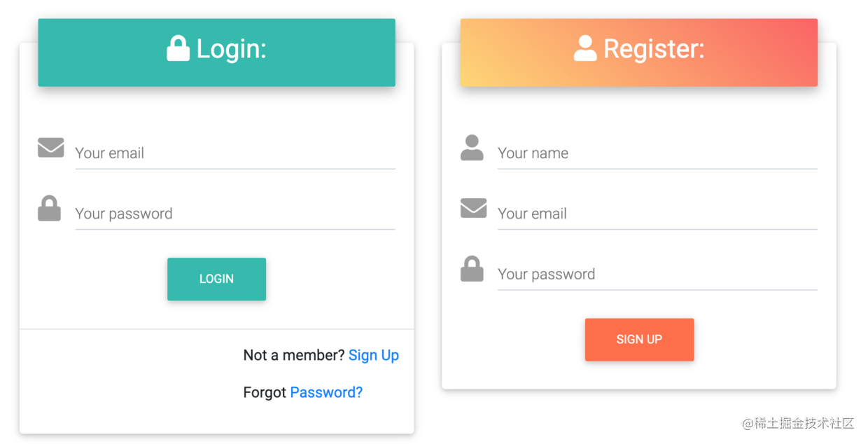
Task: Focus the Your password field in Login form
Action: pyautogui.click(x=234, y=214)
